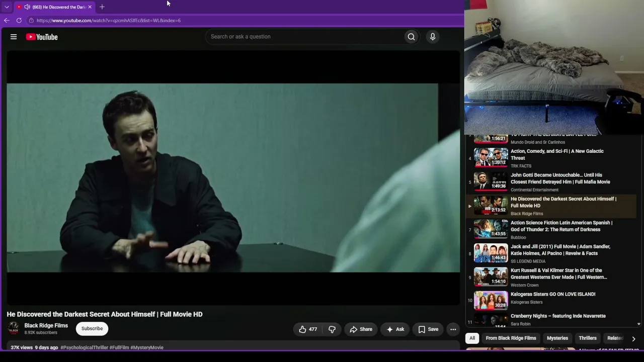The image size is (644, 362).
Task: Open 'Action Science Fiction Latin American Spanish' title
Action: click(561, 226)
